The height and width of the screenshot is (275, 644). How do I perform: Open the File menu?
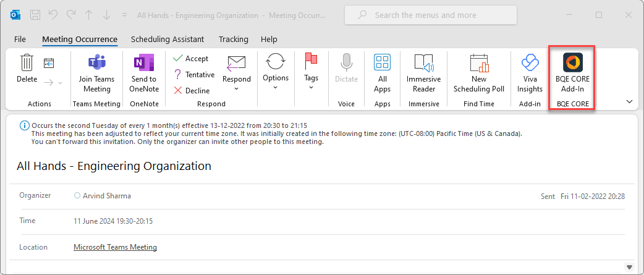point(20,40)
